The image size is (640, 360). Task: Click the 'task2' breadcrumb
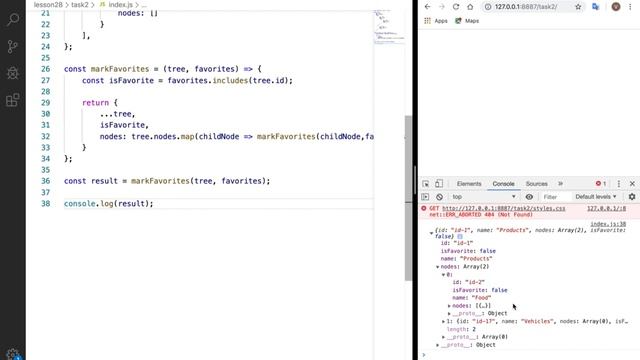click(x=79, y=5)
